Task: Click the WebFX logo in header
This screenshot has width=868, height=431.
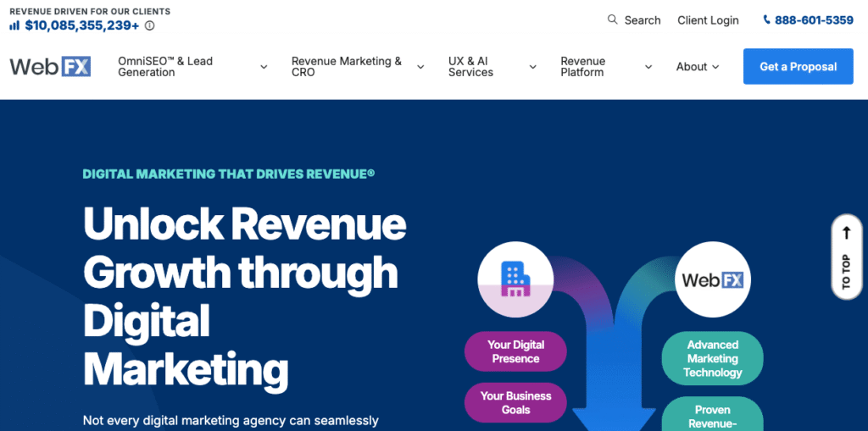Action: click(50, 67)
